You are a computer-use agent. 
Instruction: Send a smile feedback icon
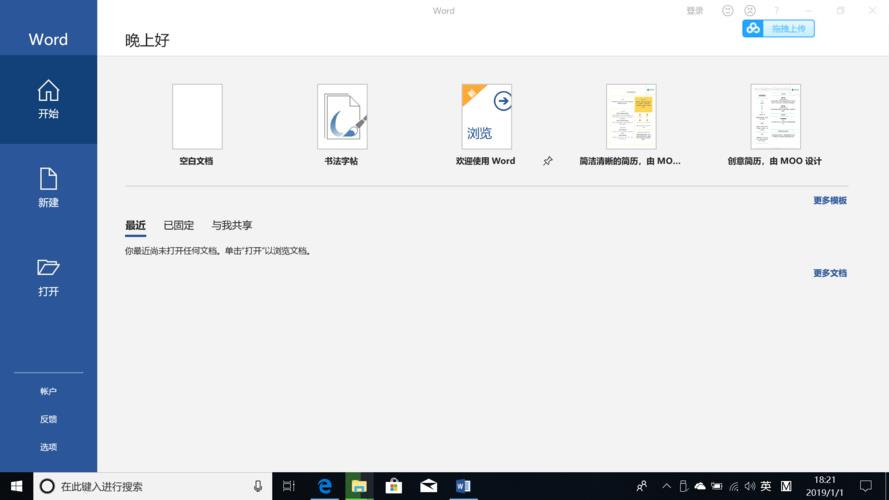pos(727,11)
